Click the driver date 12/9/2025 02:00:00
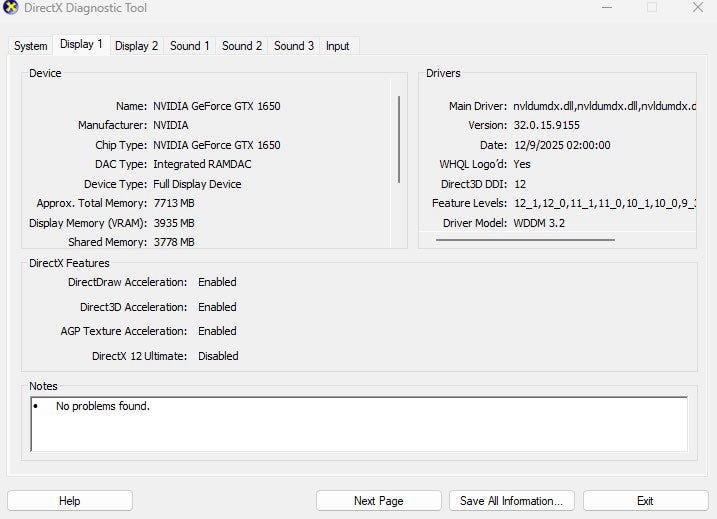The height and width of the screenshot is (519, 717). pos(562,145)
